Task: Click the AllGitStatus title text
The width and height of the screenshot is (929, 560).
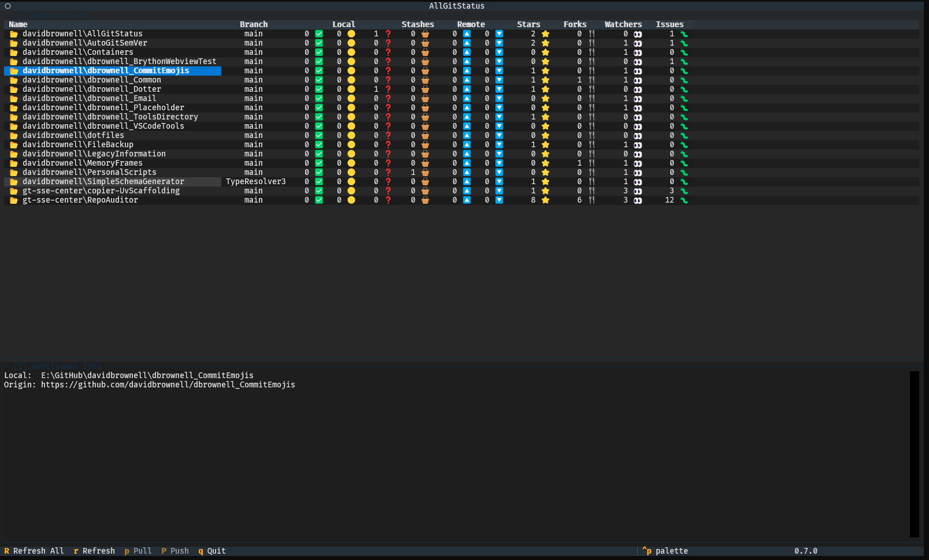Action: (x=457, y=6)
